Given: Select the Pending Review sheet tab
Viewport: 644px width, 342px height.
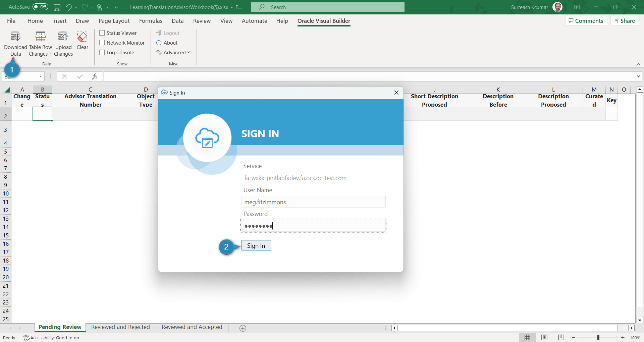Looking at the screenshot, I should 60,327.
